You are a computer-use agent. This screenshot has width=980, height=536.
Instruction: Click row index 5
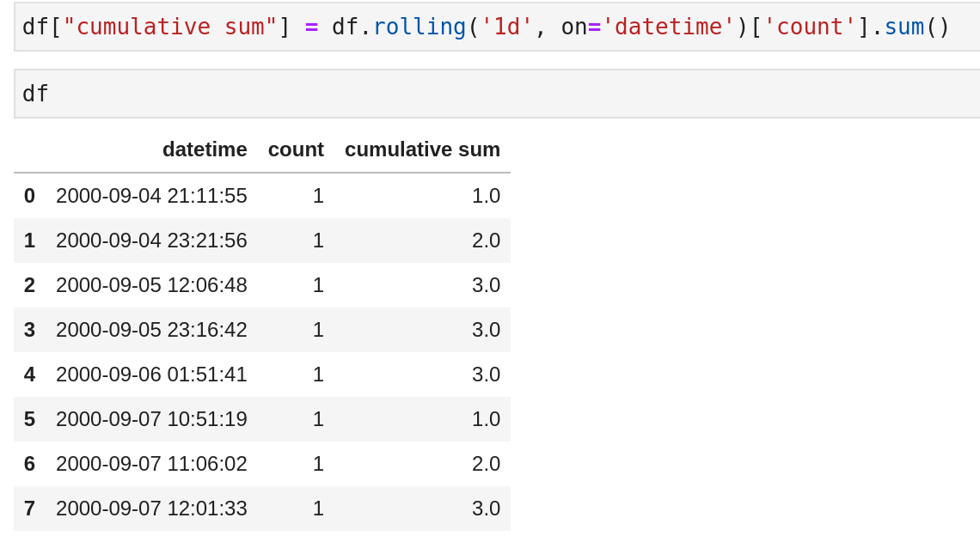click(x=29, y=419)
